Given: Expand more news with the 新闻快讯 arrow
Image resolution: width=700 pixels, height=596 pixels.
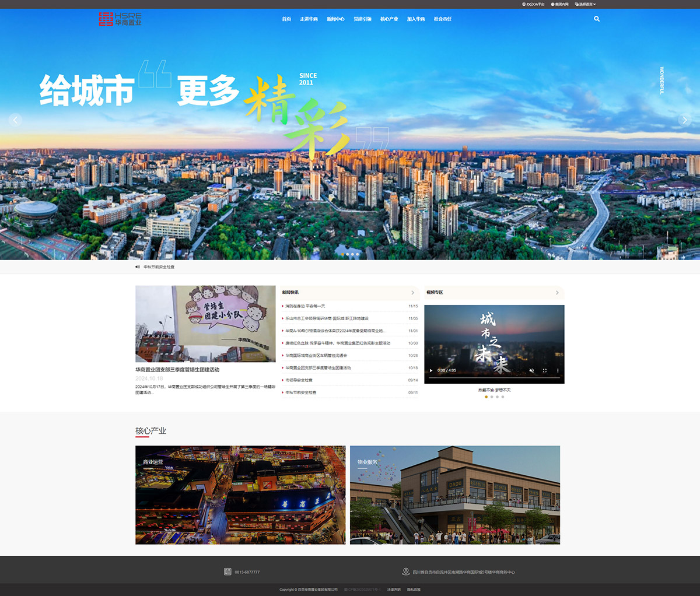Looking at the screenshot, I should pos(412,293).
